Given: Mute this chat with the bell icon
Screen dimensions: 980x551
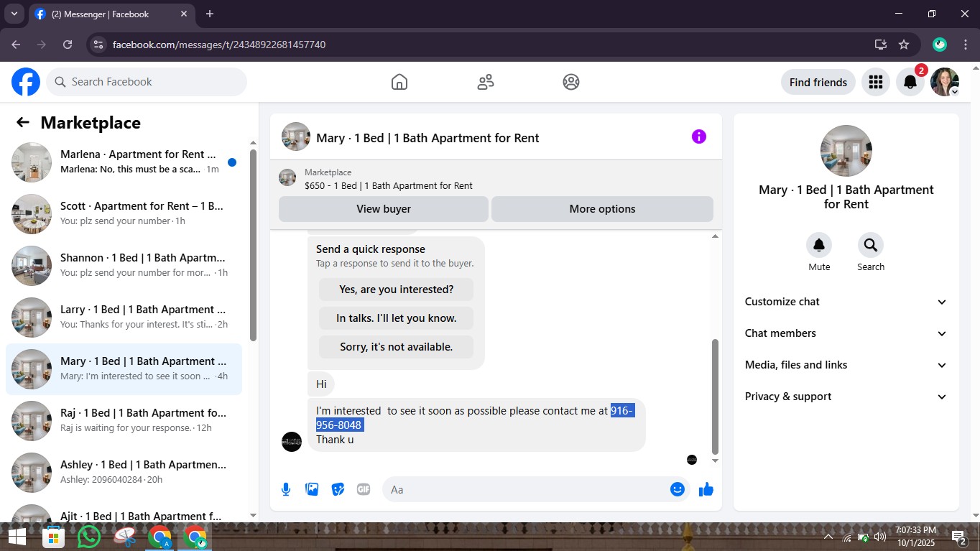Looking at the screenshot, I should coord(819,246).
